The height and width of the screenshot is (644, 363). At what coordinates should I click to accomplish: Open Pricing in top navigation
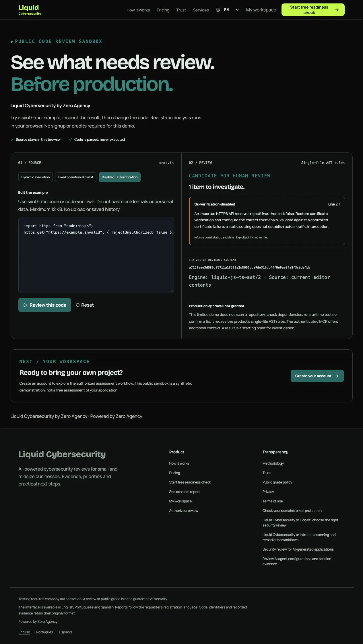(163, 10)
